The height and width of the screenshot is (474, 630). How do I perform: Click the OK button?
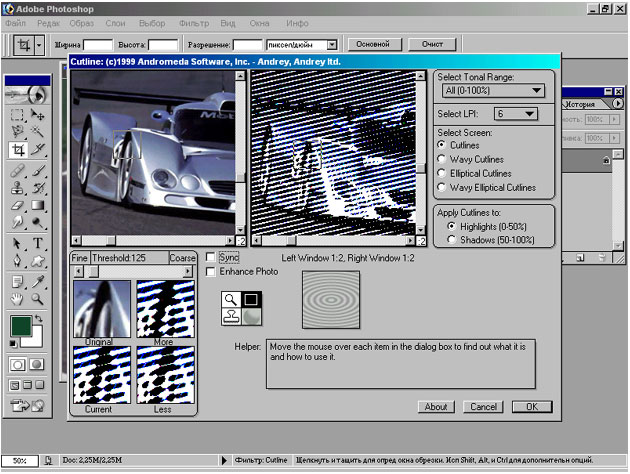532,407
